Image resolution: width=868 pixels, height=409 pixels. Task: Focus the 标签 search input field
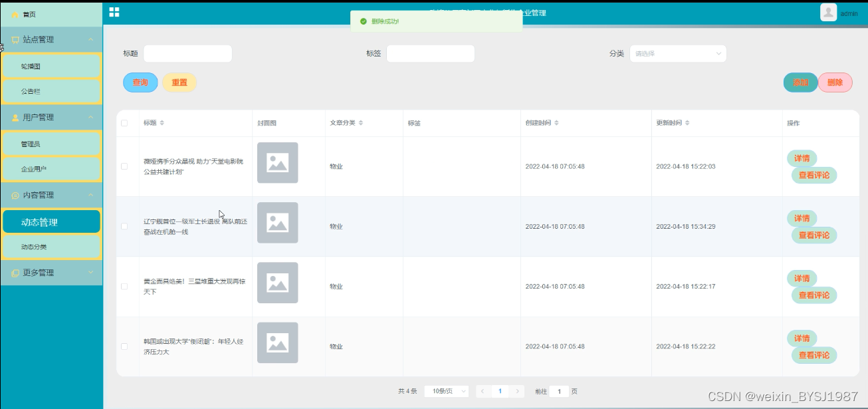point(431,54)
